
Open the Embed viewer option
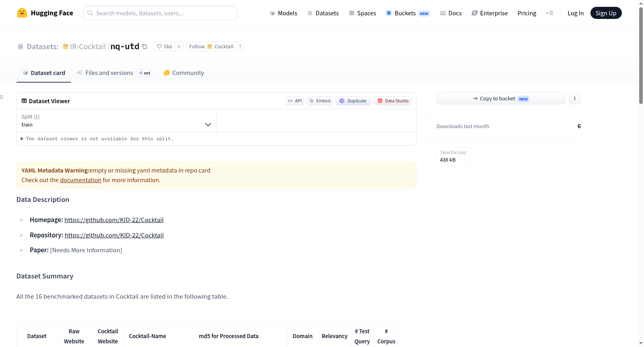point(320,101)
